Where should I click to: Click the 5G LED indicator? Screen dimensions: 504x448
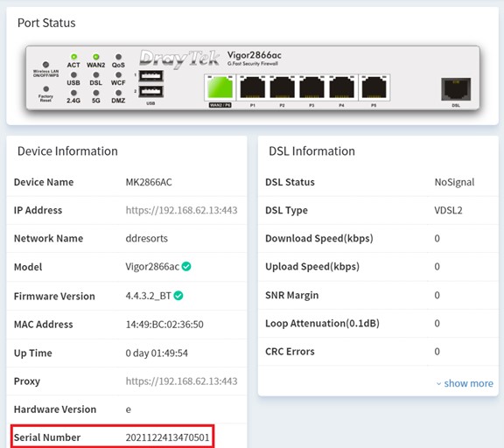95,93
